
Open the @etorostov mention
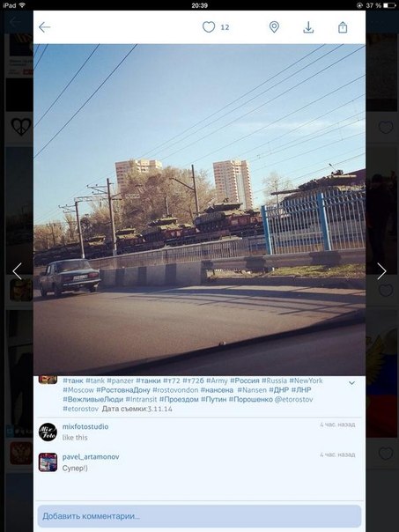pyautogui.click(x=293, y=399)
